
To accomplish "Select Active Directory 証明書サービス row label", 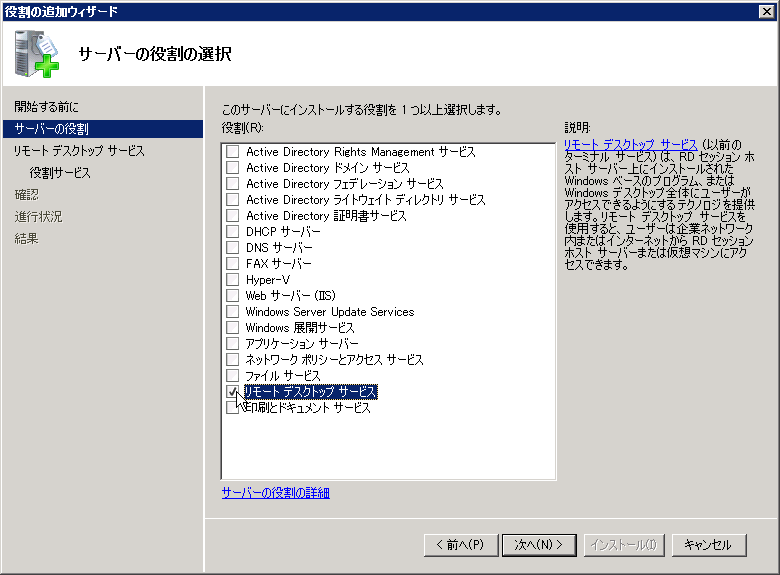I will click(x=326, y=215).
